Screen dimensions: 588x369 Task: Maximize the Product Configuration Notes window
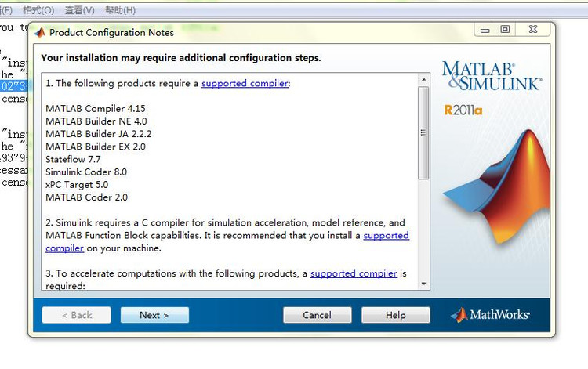505,30
